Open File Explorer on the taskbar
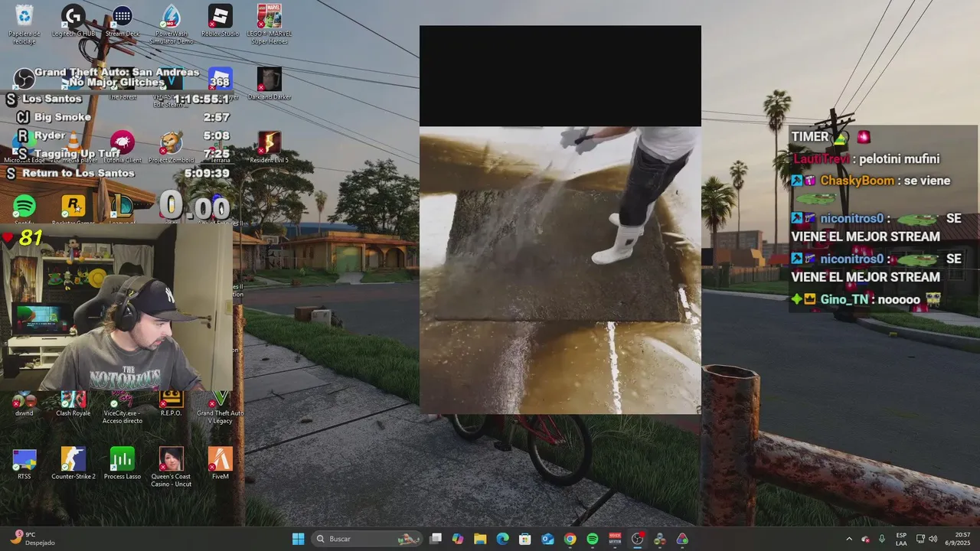980x551 pixels. pyautogui.click(x=480, y=539)
